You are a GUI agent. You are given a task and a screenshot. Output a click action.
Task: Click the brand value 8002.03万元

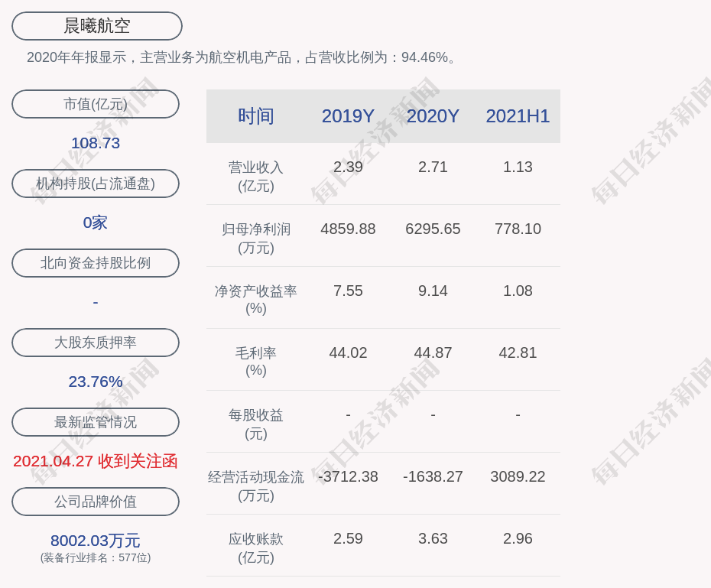click(x=96, y=541)
